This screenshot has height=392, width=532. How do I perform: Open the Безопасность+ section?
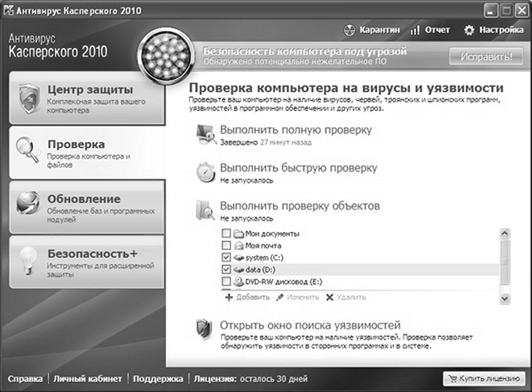(87, 262)
